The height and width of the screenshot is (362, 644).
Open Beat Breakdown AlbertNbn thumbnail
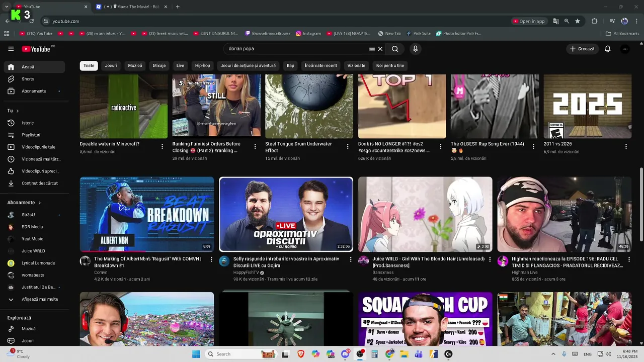click(147, 214)
